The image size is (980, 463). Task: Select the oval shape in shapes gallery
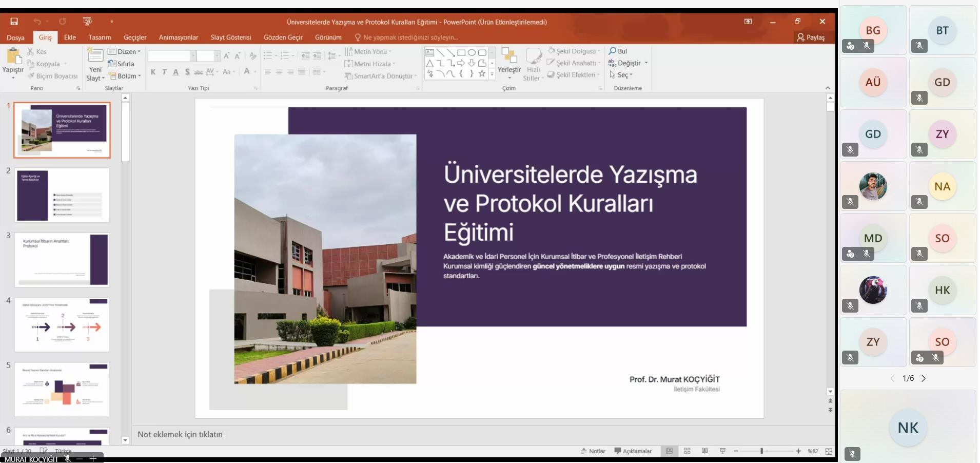(x=472, y=52)
